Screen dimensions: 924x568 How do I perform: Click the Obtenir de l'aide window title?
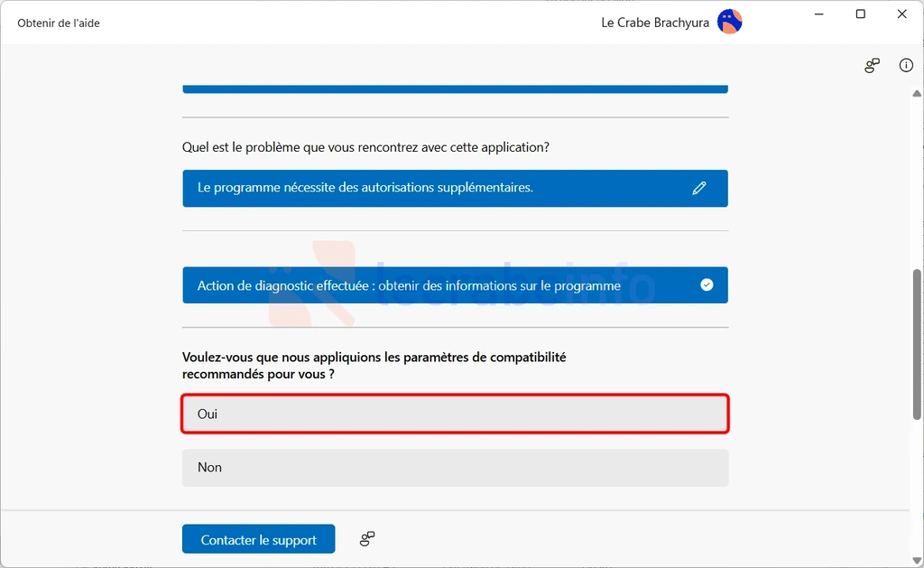(x=59, y=23)
